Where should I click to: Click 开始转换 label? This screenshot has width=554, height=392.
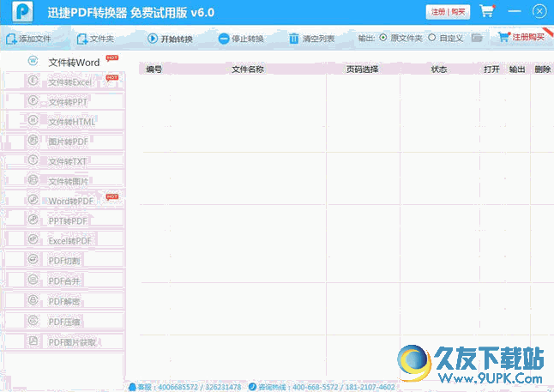(177, 39)
